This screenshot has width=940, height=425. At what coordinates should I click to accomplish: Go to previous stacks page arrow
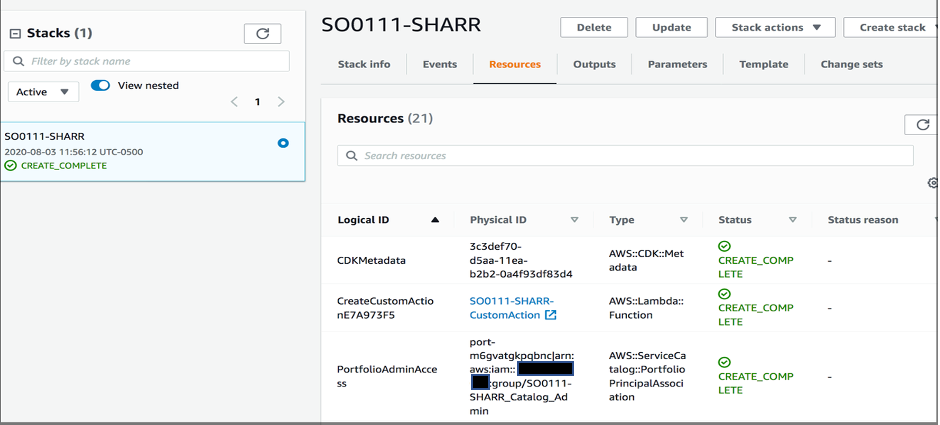pyautogui.click(x=234, y=102)
